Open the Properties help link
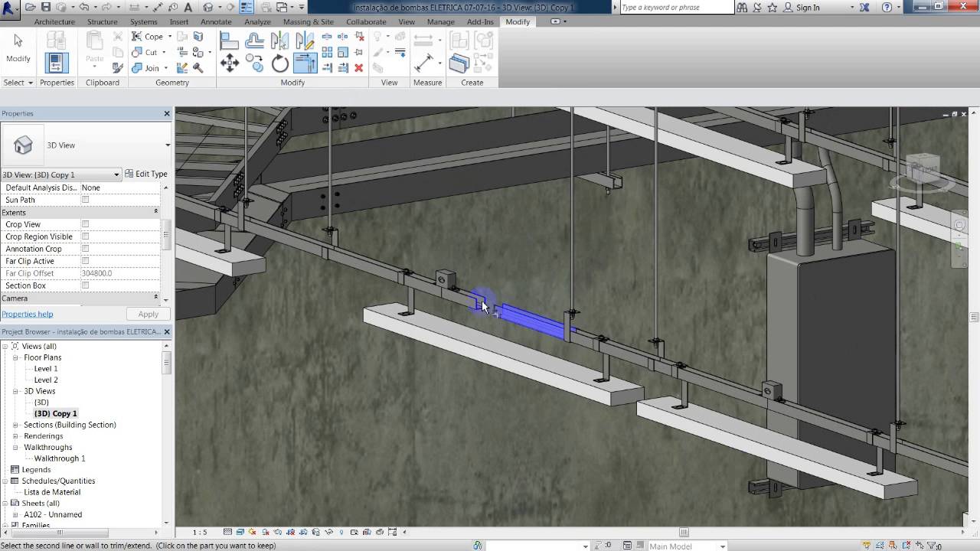980x551 pixels. 28,315
